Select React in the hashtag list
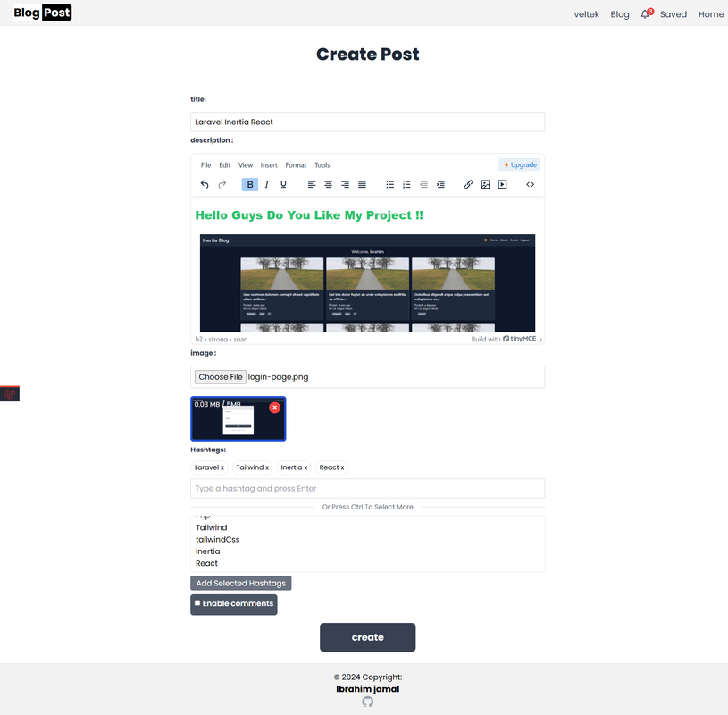Image resolution: width=728 pixels, height=715 pixels. coord(368,563)
